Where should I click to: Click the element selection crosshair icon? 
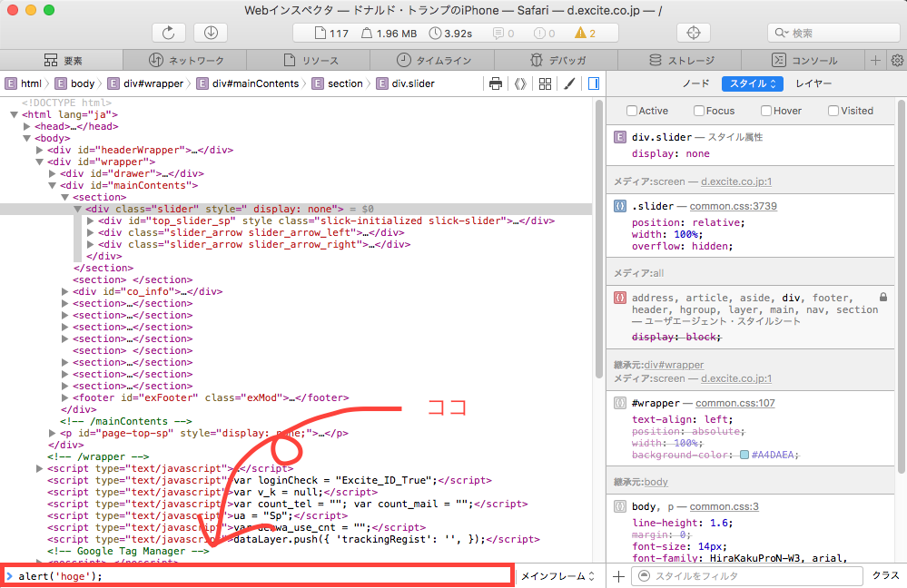click(693, 33)
